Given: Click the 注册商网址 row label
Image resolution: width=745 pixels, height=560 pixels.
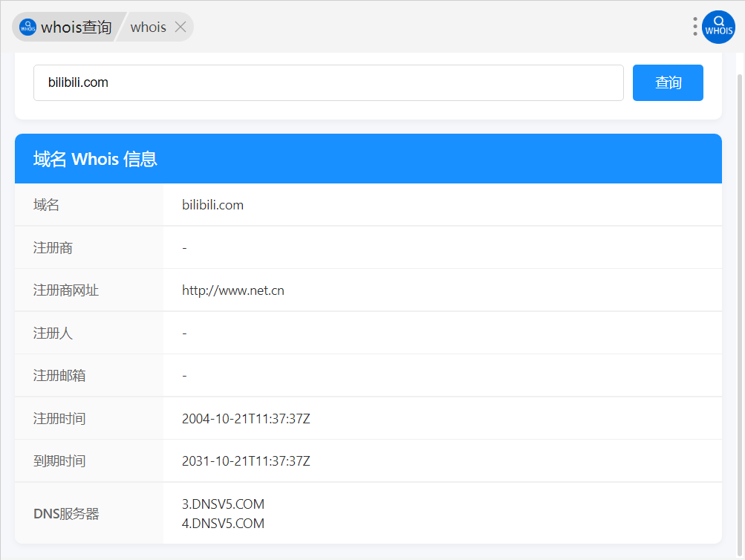Looking at the screenshot, I should (65, 290).
